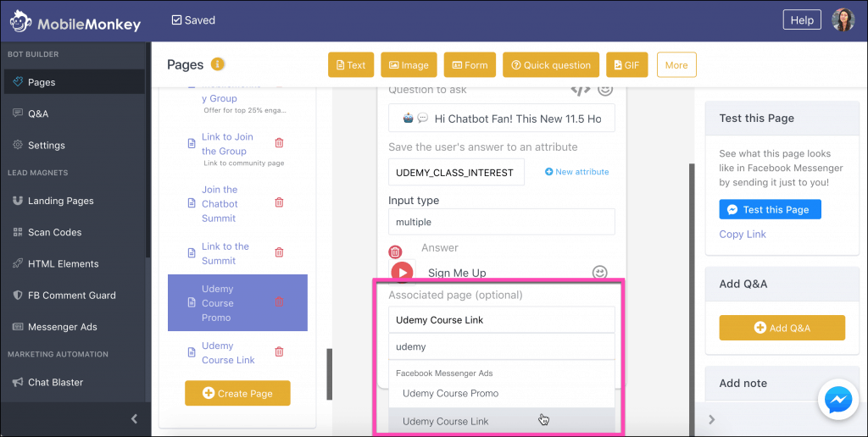This screenshot has height=437, width=868.
Task: Click the Sign Me Up answer field
Action: pyautogui.click(x=501, y=273)
